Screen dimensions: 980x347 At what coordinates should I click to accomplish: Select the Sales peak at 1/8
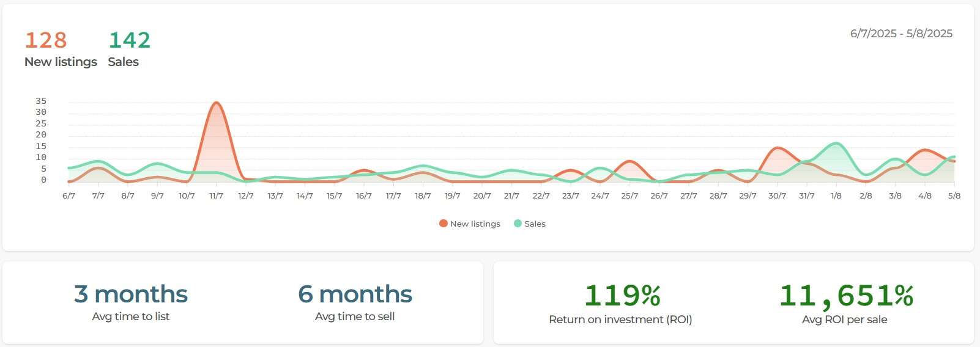836,144
